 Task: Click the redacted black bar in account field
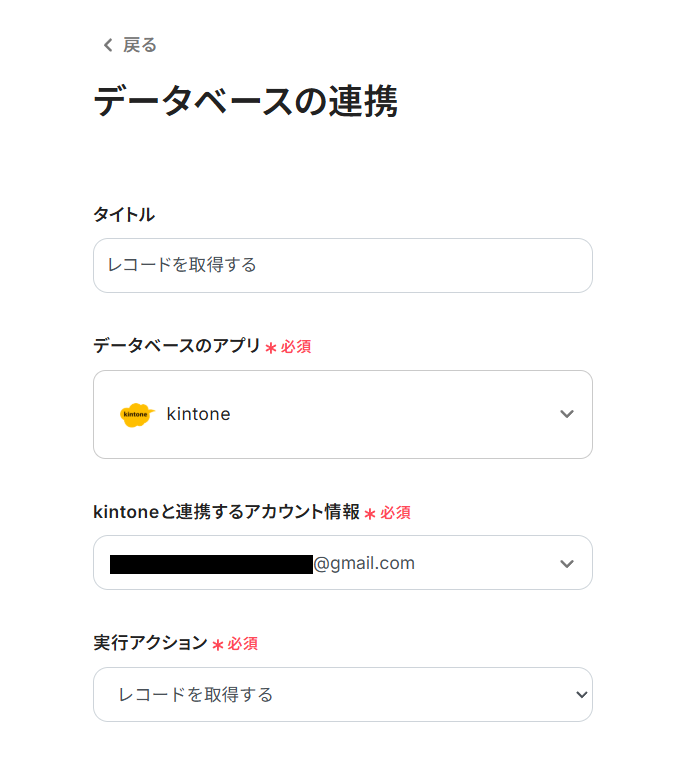(211, 564)
